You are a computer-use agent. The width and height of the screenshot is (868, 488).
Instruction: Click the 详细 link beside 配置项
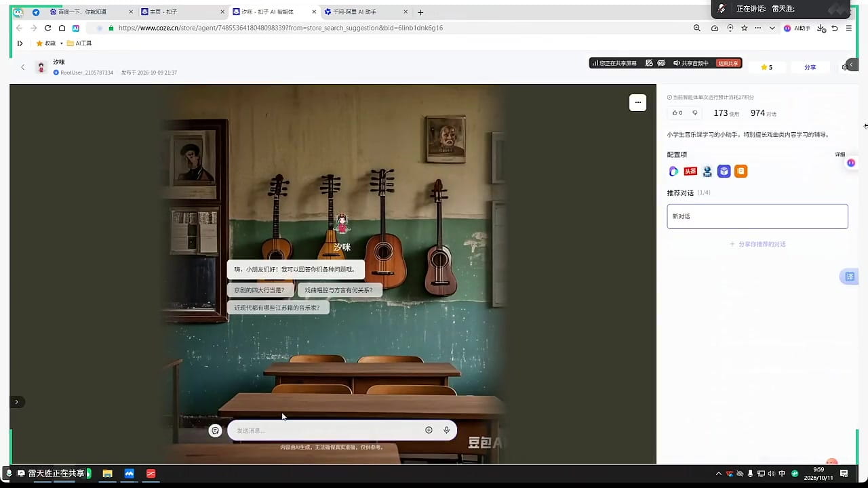[840, 155]
